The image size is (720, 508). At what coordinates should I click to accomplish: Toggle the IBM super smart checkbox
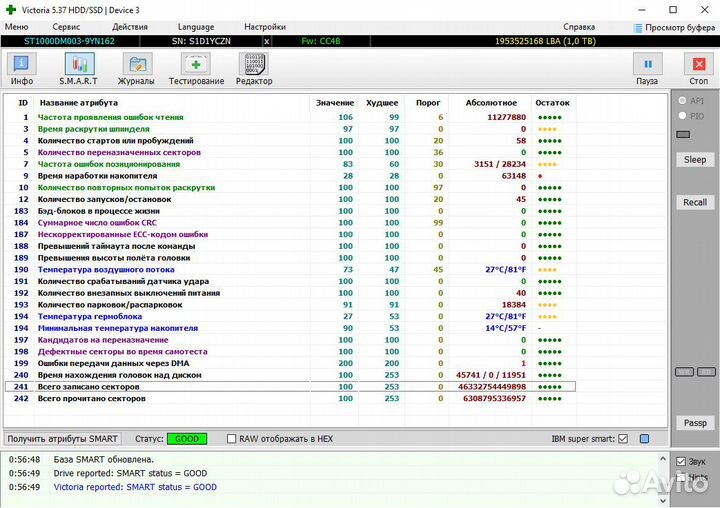pos(623,439)
